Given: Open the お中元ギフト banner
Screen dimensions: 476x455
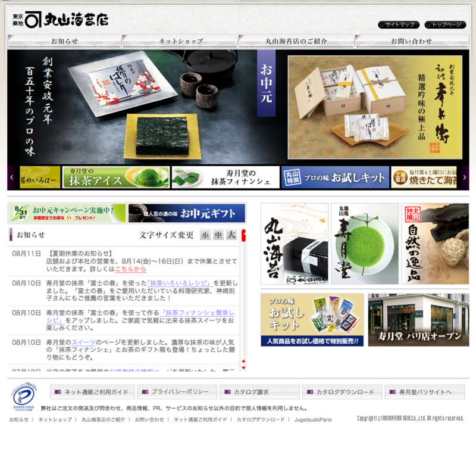Looking at the screenshot, I should point(186,213).
